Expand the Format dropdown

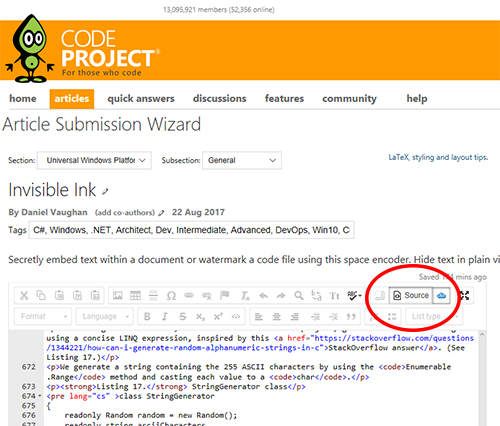[x=43, y=316]
